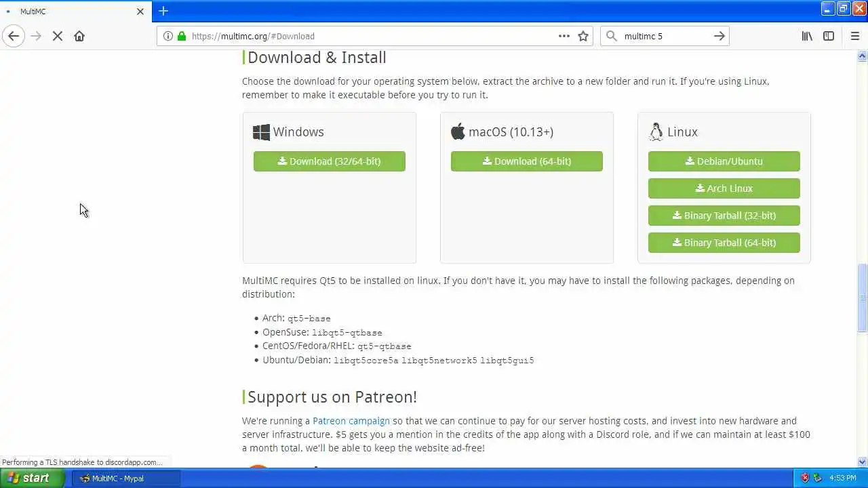Open a new tab with plus button
The height and width of the screenshot is (488, 868).
(163, 11)
